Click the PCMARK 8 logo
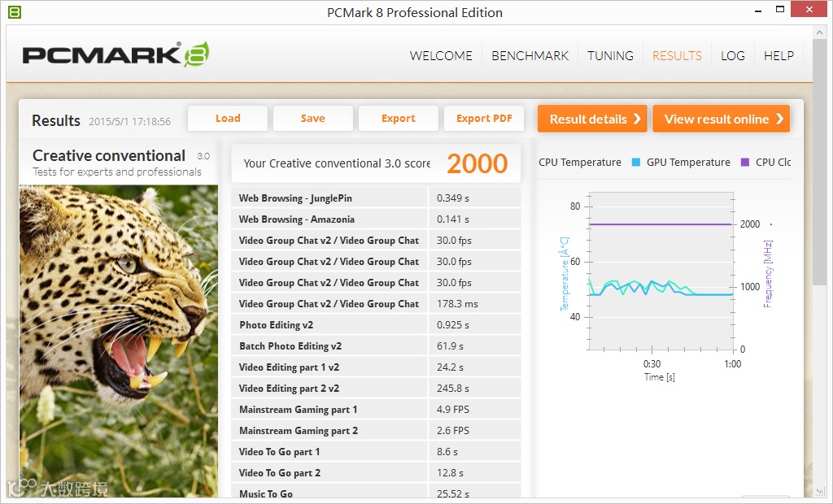Viewport: 833px width, 504px height. [116, 54]
